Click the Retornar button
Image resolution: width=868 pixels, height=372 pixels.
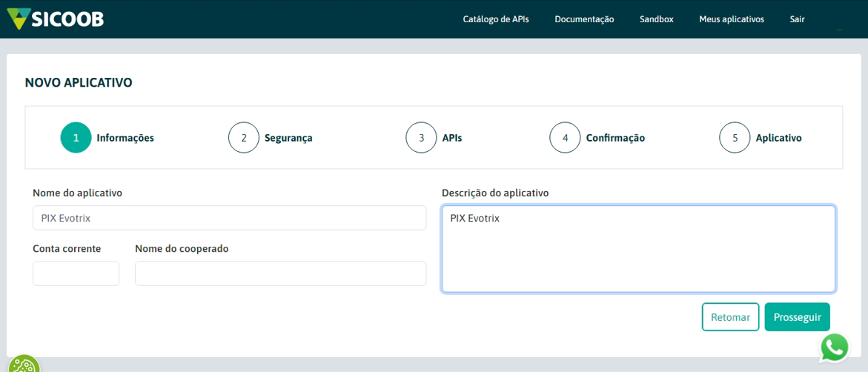pos(730,317)
